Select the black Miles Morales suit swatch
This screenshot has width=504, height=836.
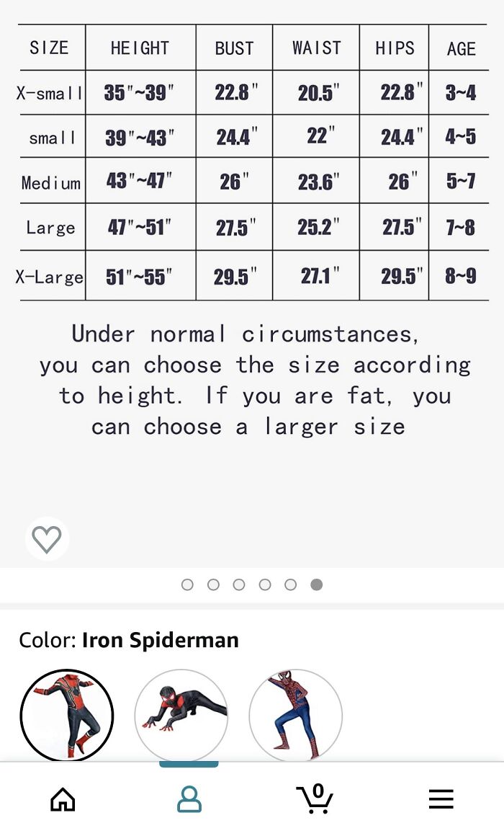pos(181,715)
